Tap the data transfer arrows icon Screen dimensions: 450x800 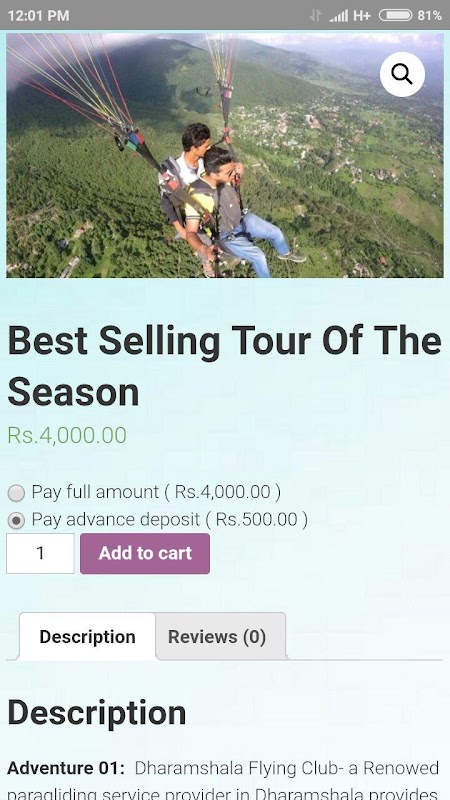tap(316, 16)
